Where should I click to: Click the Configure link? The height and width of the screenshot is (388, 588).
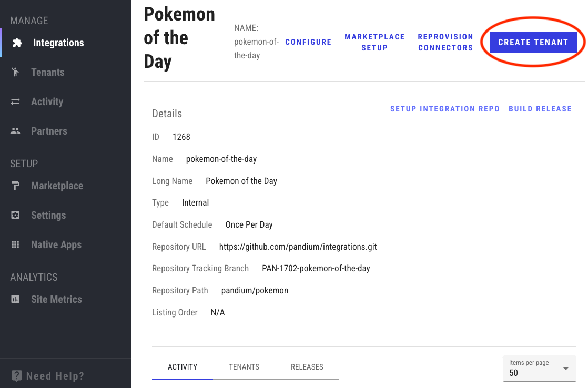point(308,42)
